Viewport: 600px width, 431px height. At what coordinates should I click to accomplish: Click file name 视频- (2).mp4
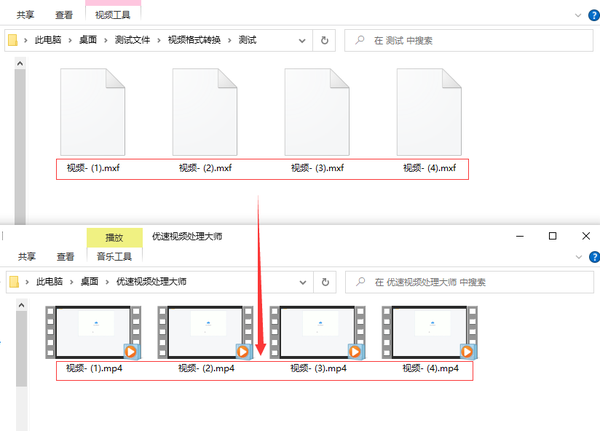coord(206,369)
